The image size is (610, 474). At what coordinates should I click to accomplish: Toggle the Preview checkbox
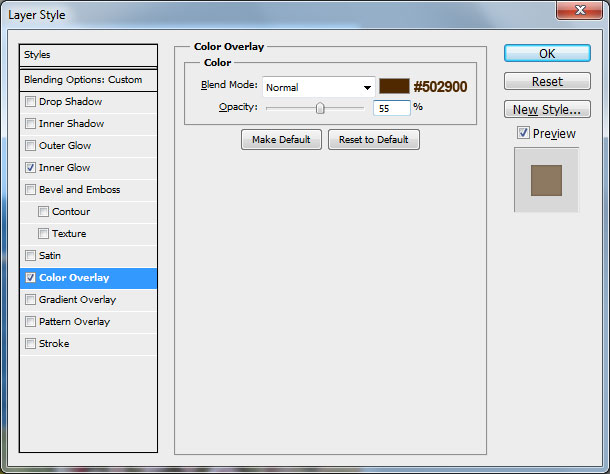click(523, 133)
